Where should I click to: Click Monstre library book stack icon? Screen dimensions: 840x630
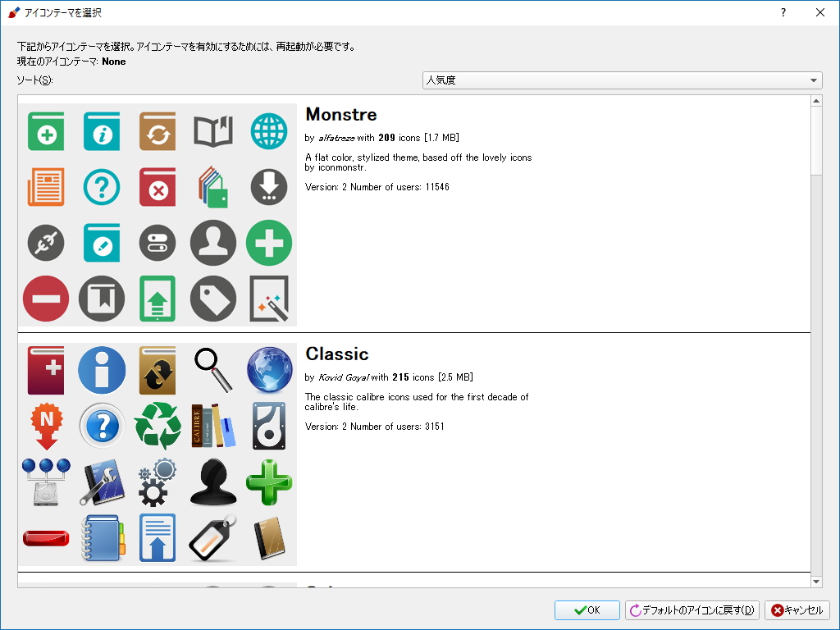click(213, 187)
